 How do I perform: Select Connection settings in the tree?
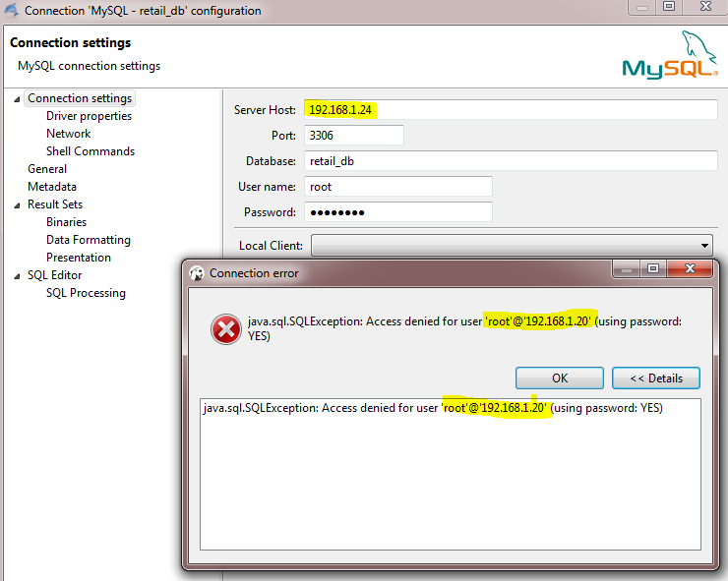pyautogui.click(x=80, y=98)
